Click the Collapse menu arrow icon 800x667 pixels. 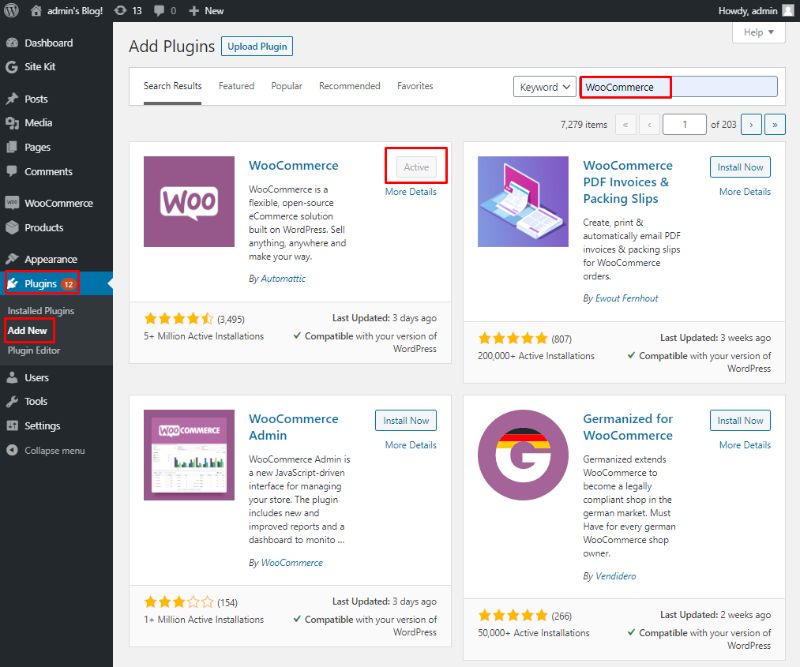[12, 451]
